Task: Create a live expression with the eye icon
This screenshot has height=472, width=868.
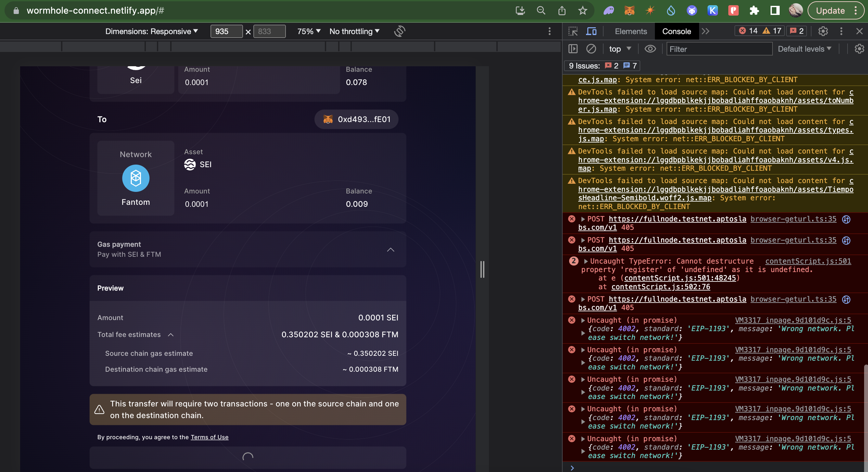Action: pos(650,49)
